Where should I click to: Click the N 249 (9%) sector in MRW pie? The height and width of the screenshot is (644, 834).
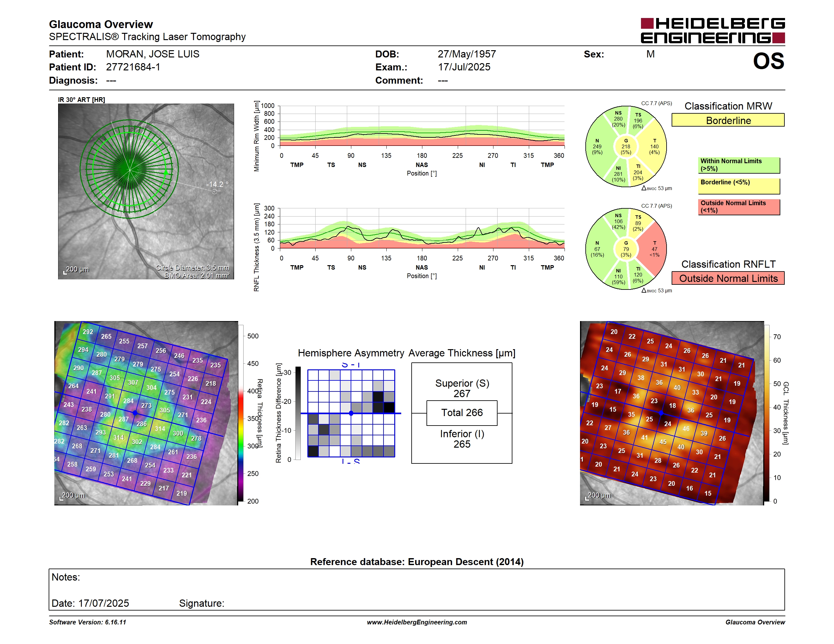tap(597, 146)
